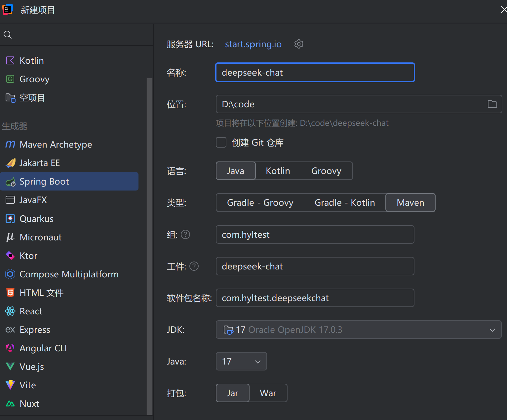Click the Kotlin project type icon

coord(10,60)
